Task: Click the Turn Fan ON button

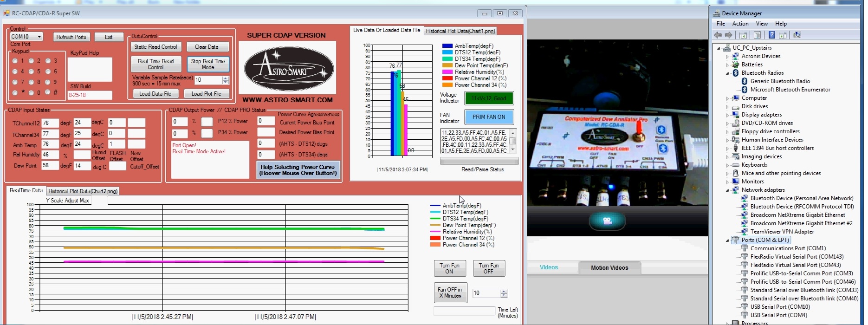Action: 449,268
